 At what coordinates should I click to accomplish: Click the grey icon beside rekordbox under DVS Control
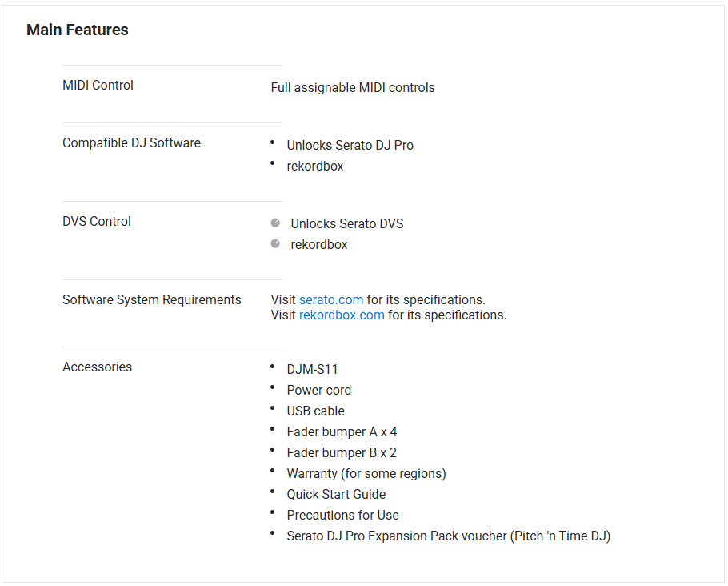pos(275,244)
